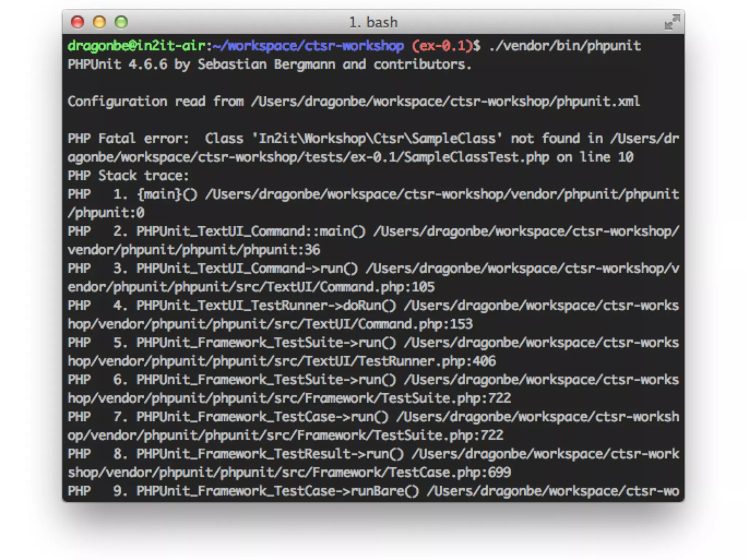Click PHPUnit_TextUI_Command::main() trace entry

[x=251, y=232]
